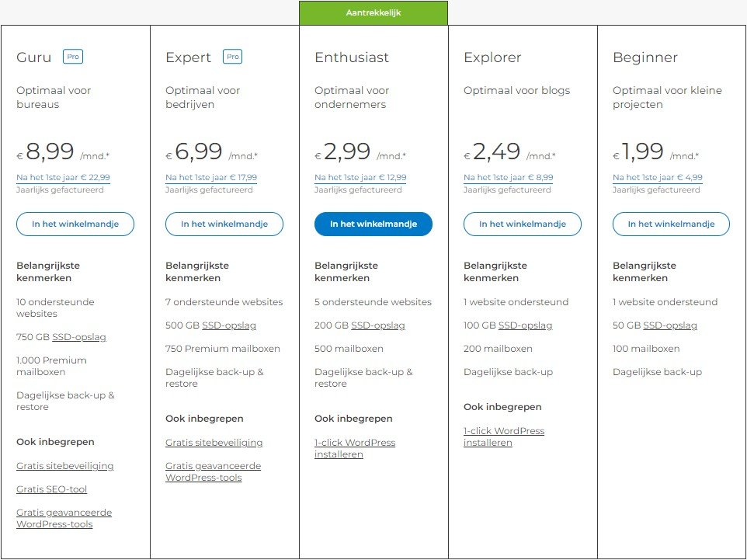Open the 'Na het 1ste jaar € 17,99' link
747x560 pixels.
[x=210, y=177]
